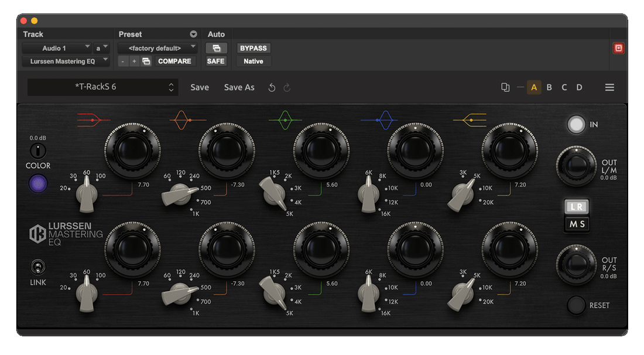This screenshot has width=644, height=355.
Task: Toggle the SAFE button
Action: click(x=215, y=62)
